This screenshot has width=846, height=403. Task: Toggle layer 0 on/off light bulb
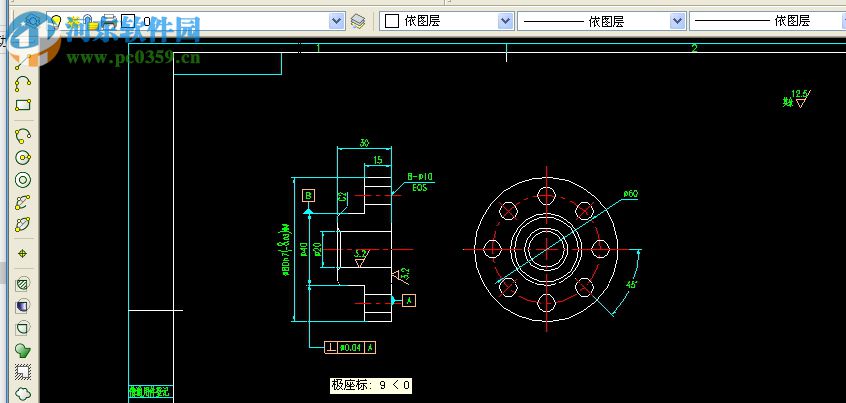[56, 21]
